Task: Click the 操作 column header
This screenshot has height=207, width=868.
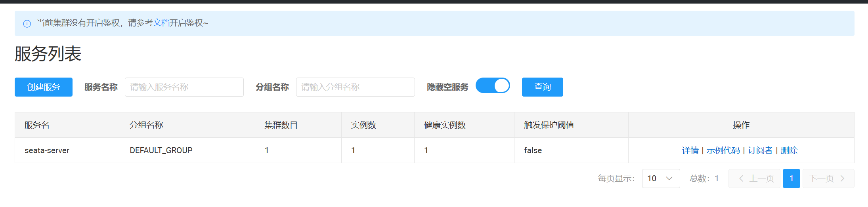Action: [x=741, y=125]
